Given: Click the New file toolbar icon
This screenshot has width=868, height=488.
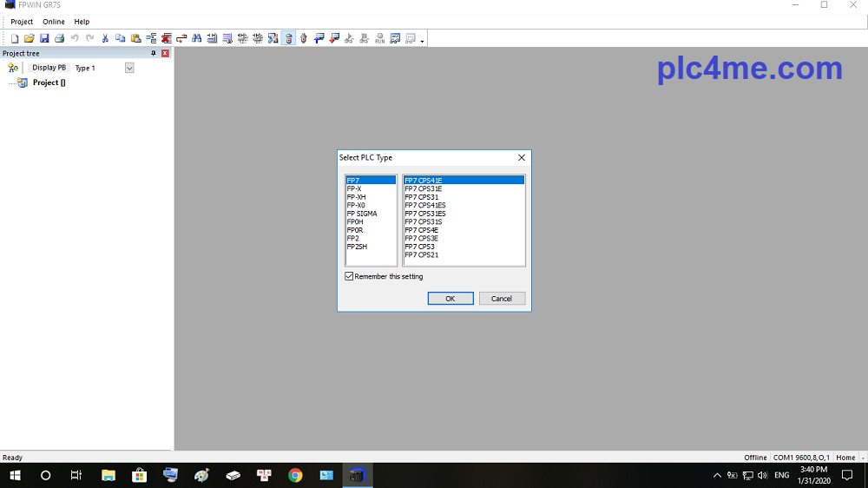Looking at the screenshot, I should [x=15, y=38].
